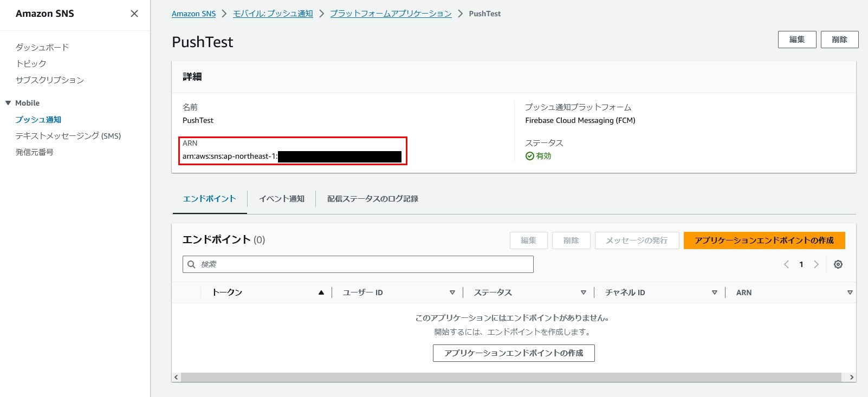This screenshot has height=397, width=868.
Task: Click the PushTest breadcrumb text
Action: click(x=484, y=14)
